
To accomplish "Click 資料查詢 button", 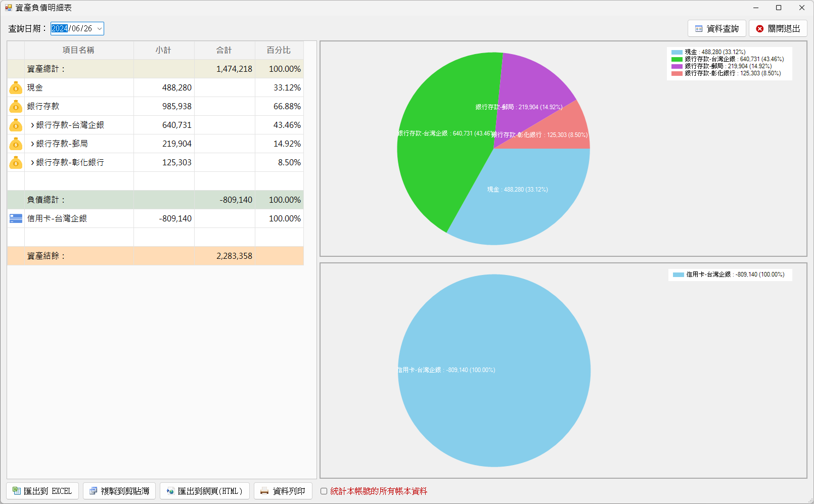I will 717,29.
